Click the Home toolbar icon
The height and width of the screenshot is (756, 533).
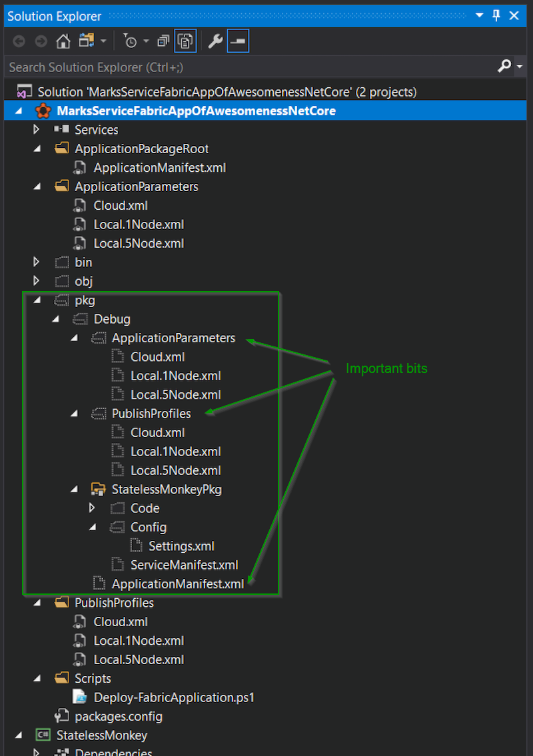point(63,41)
